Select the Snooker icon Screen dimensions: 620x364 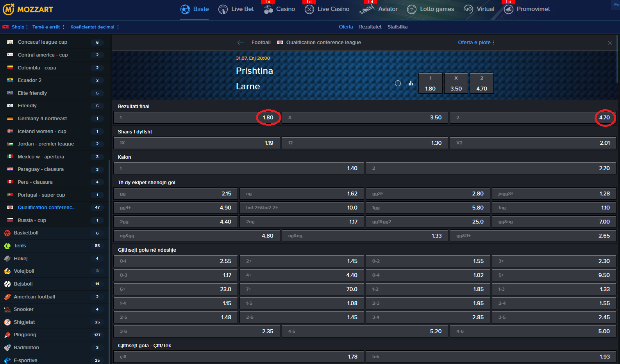[x=7, y=309]
